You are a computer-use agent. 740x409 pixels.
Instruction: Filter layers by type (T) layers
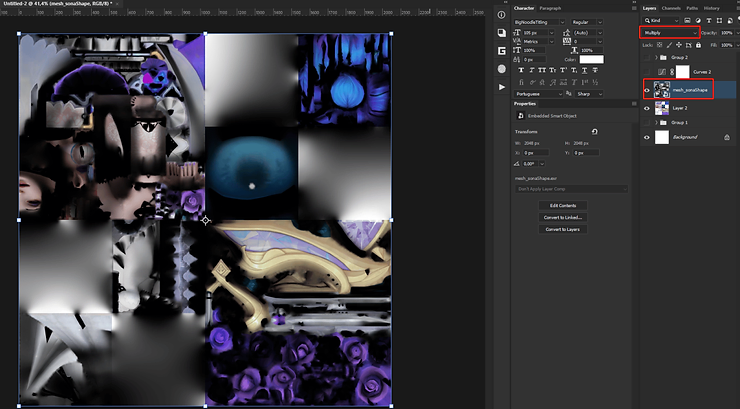[709, 20]
